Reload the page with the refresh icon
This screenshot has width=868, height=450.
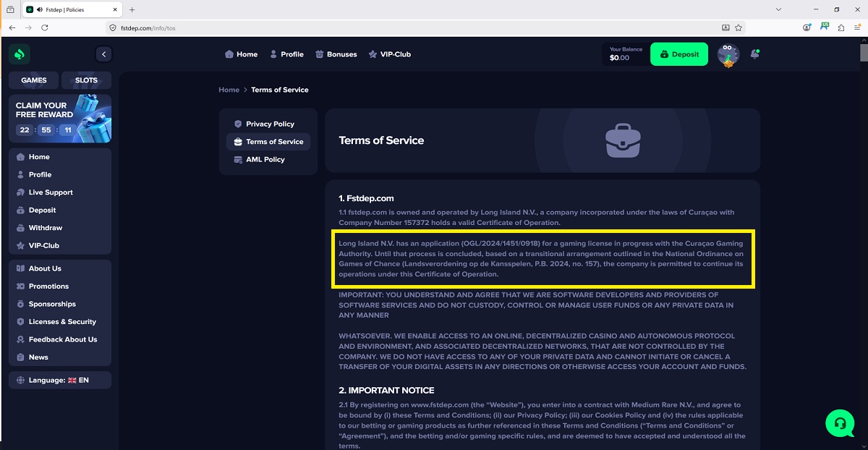45,27
